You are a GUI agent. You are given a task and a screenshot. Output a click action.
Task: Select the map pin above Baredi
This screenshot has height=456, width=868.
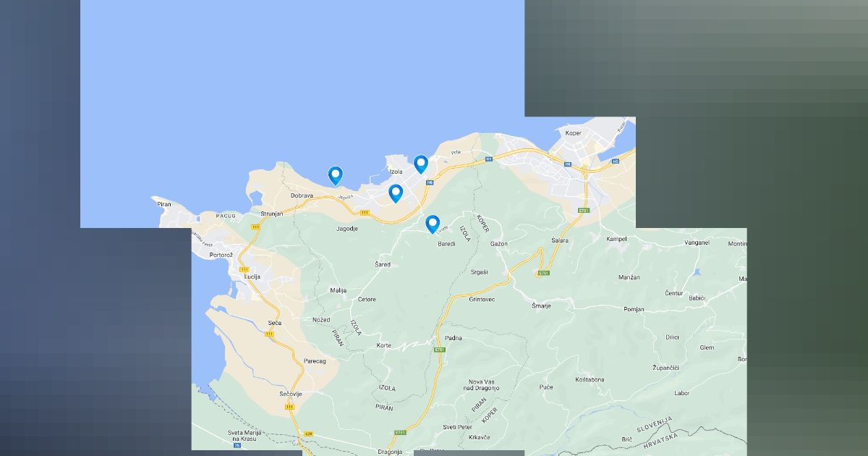[x=433, y=224]
